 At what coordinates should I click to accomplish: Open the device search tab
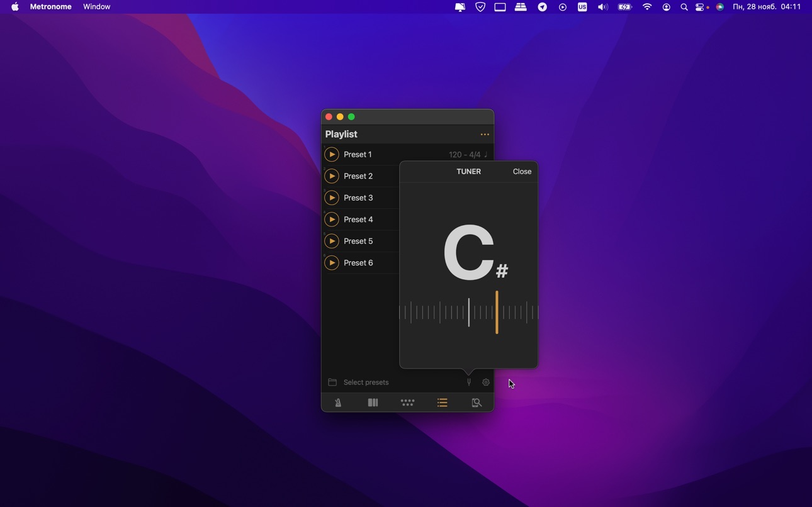(x=477, y=403)
